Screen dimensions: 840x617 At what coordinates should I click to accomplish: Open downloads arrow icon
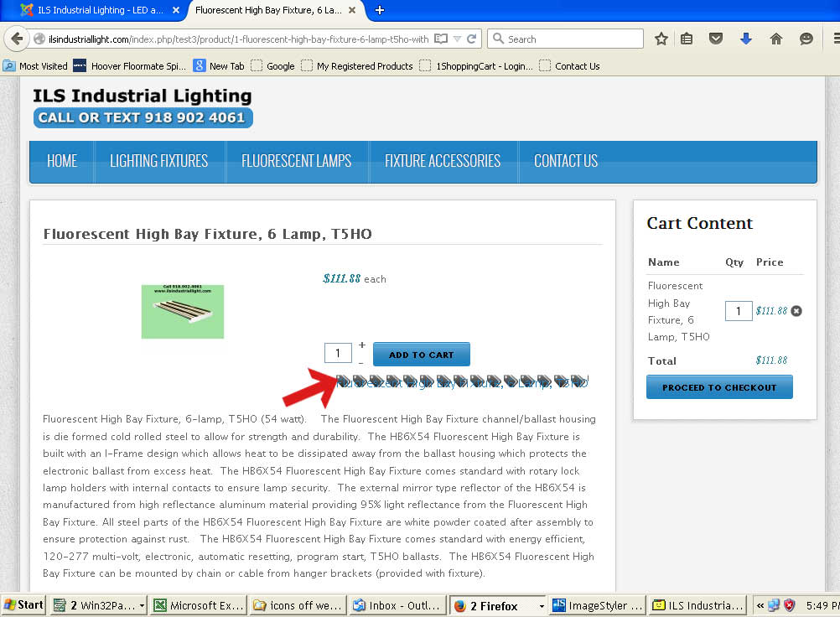point(746,39)
